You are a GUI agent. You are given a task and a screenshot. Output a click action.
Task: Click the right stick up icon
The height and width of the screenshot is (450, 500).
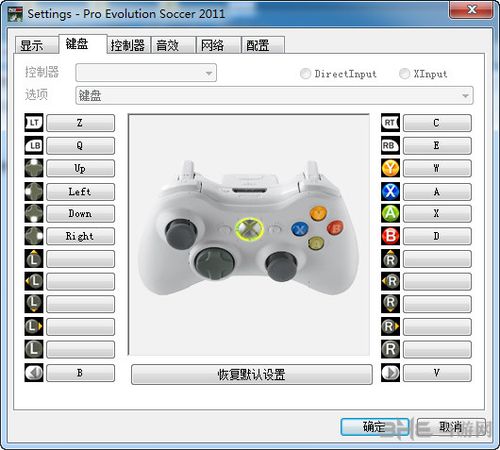point(390,259)
